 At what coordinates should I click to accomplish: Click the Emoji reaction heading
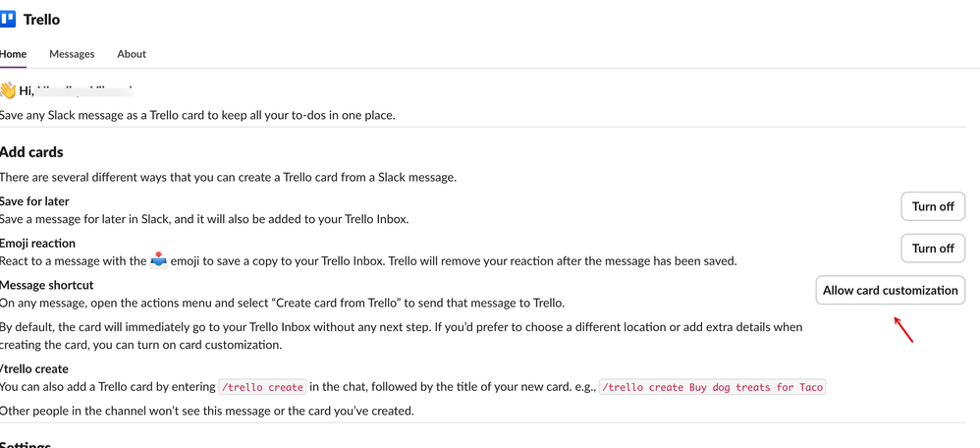coord(37,243)
